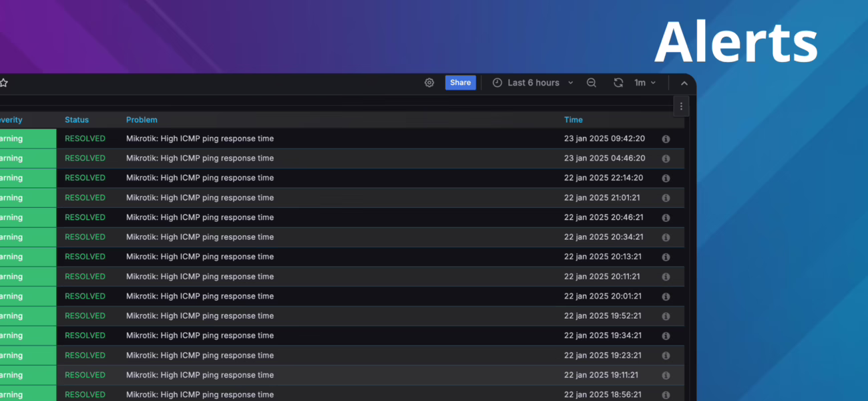Collapse the top toolbar with chevron up

[684, 84]
